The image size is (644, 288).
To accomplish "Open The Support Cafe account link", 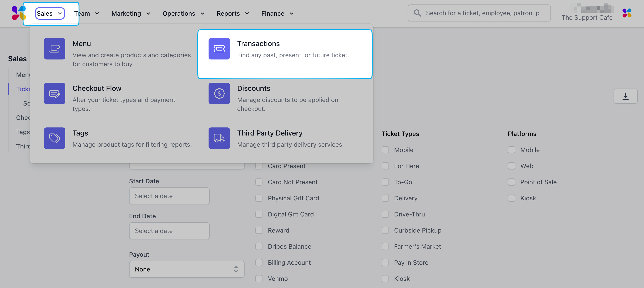I will pos(587,17).
